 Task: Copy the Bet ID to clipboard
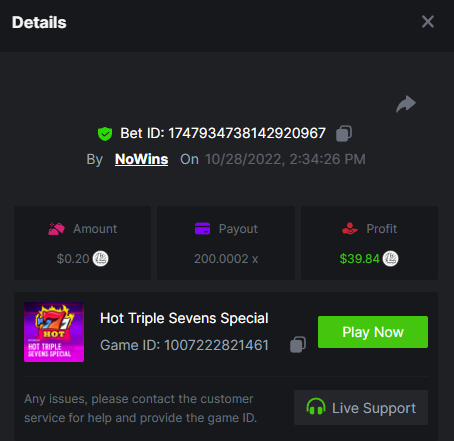[344, 133]
